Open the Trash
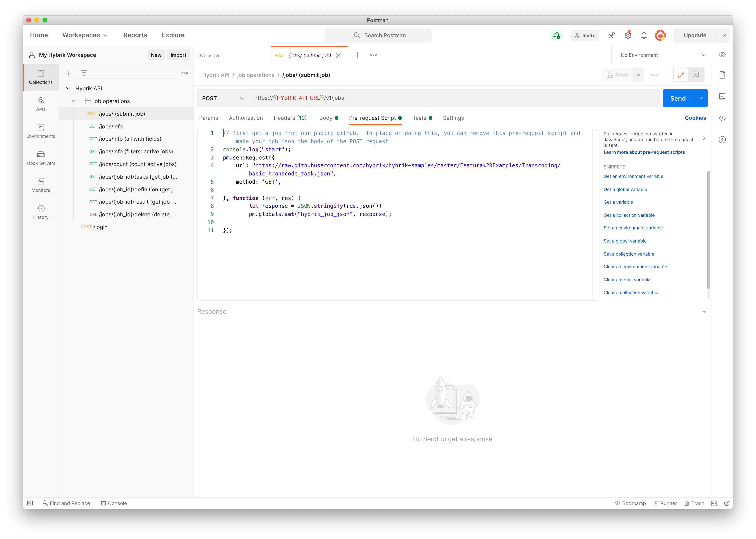 (694, 503)
